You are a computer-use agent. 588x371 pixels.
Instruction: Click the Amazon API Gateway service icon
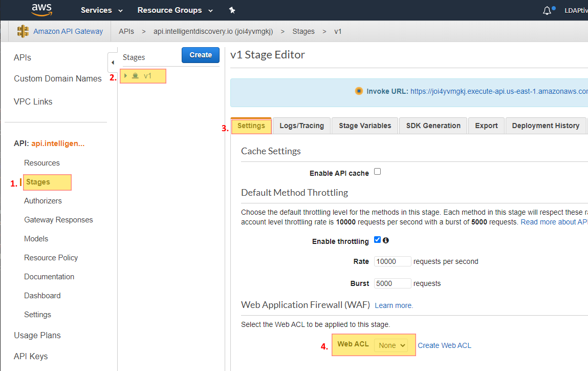click(x=23, y=31)
